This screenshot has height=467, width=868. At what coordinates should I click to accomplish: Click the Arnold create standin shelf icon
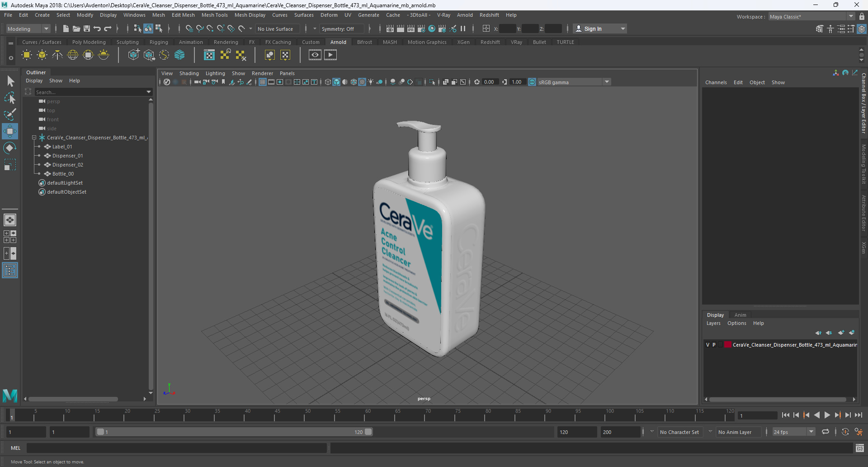(x=133, y=55)
